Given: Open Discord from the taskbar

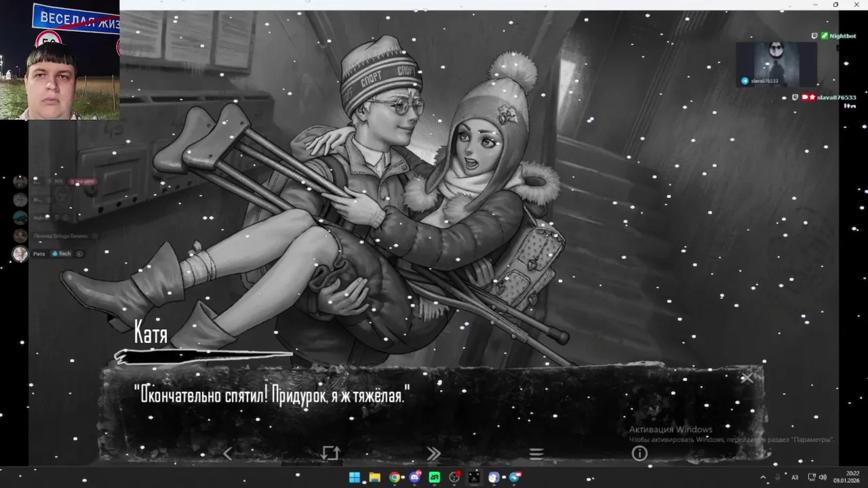Looking at the screenshot, I should [x=414, y=477].
